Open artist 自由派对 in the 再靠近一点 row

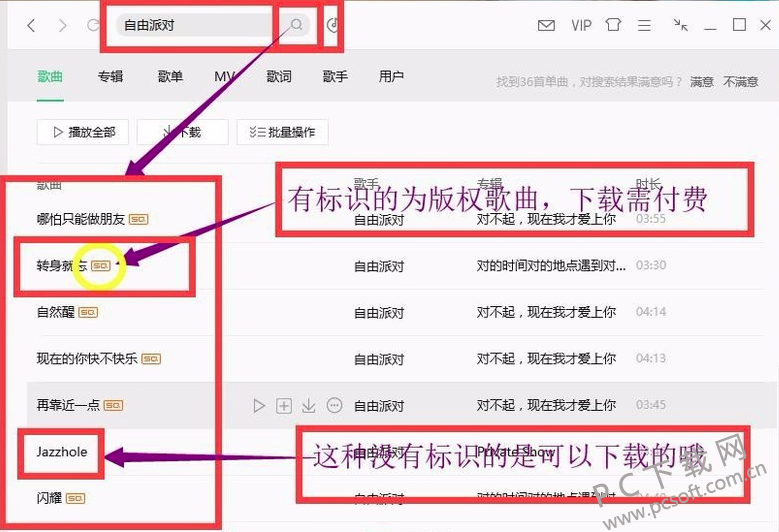coord(379,406)
